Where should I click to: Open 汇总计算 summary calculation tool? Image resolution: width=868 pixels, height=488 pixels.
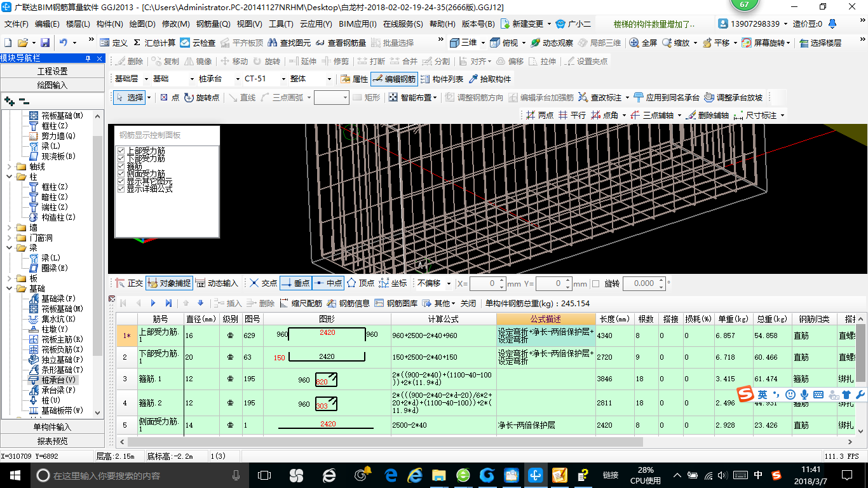(154, 43)
